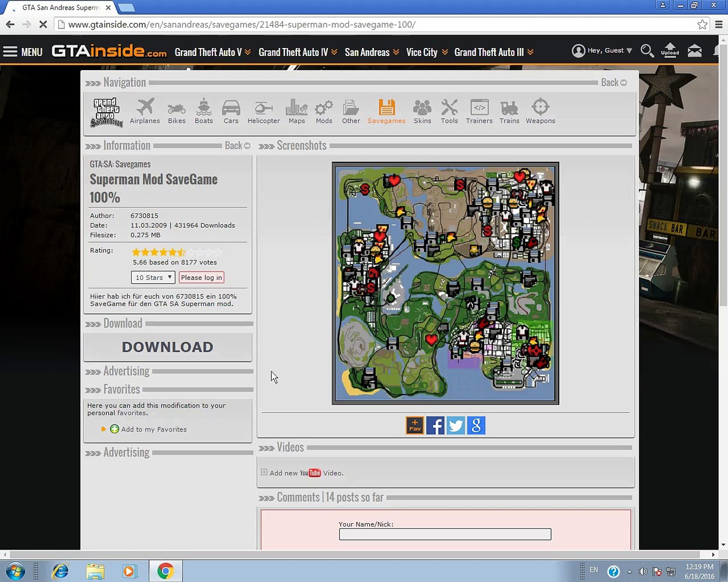Click the Add new YouTube Video link

pos(306,473)
